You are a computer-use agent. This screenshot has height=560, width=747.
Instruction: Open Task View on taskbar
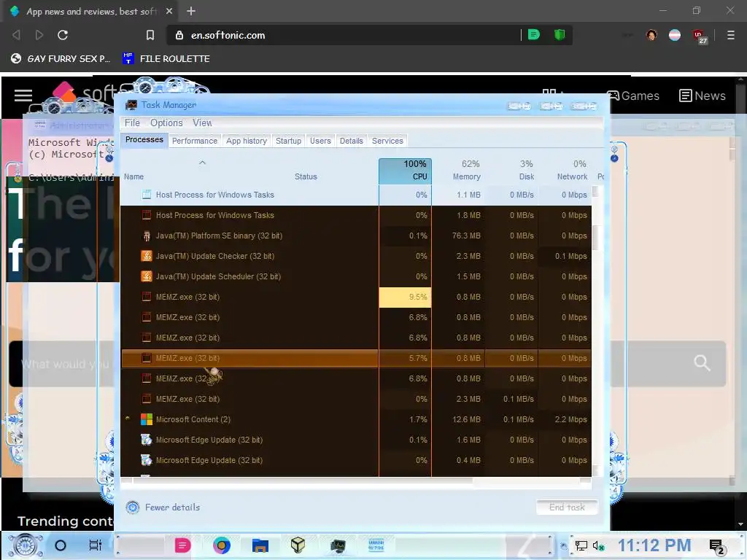click(x=96, y=545)
